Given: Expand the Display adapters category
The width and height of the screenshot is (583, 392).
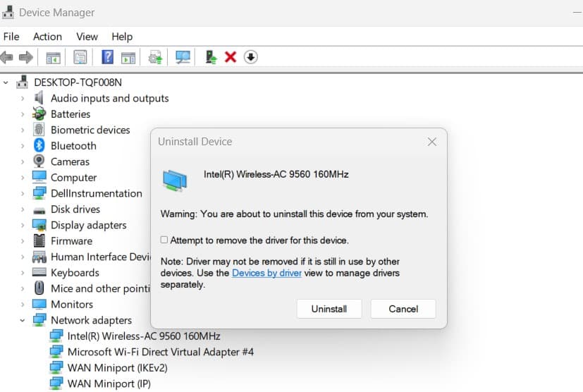Looking at the screenshot, I should click(x=23, y=225).
